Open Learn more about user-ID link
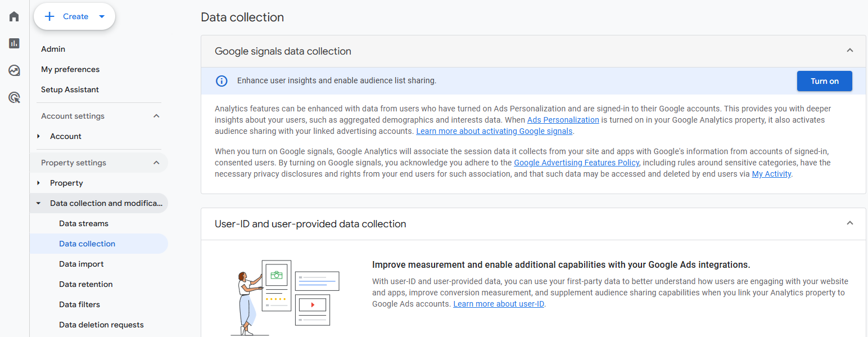 (499, 304)
